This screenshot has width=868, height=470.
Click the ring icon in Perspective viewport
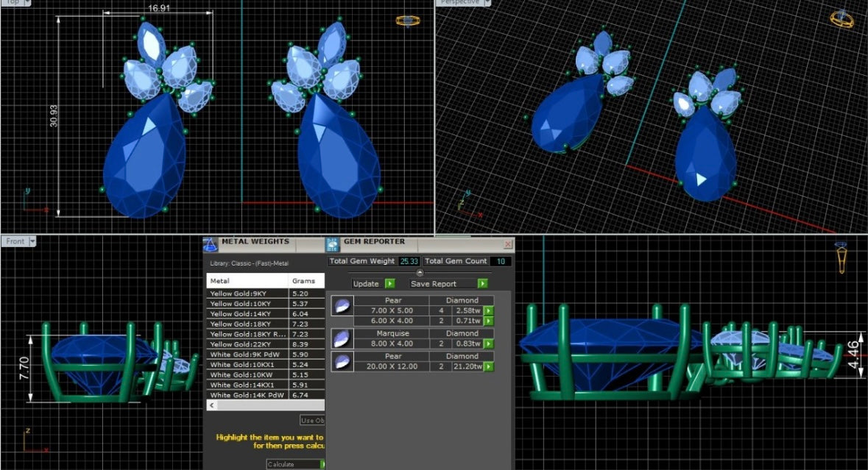pyautogui.click(x=841, y=19)
